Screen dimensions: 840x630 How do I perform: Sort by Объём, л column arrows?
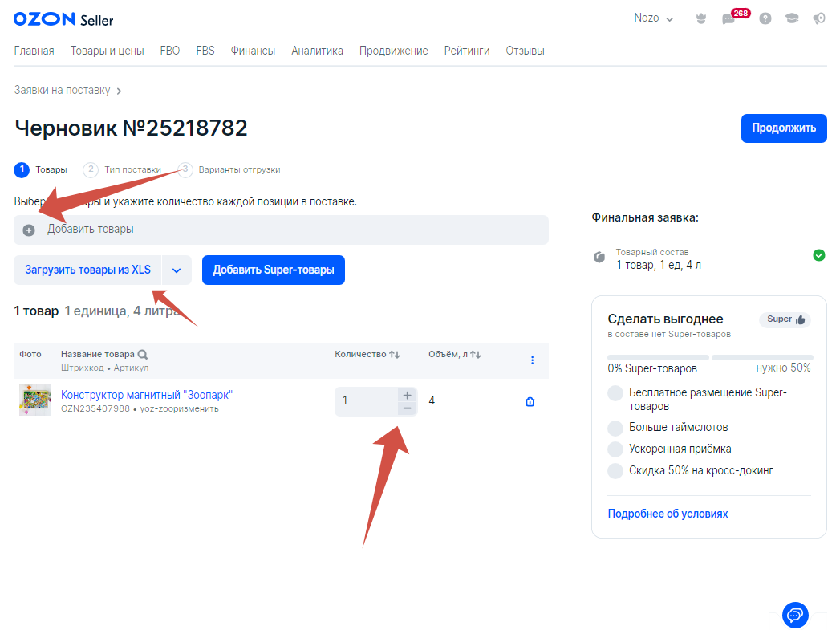point(476,355)
